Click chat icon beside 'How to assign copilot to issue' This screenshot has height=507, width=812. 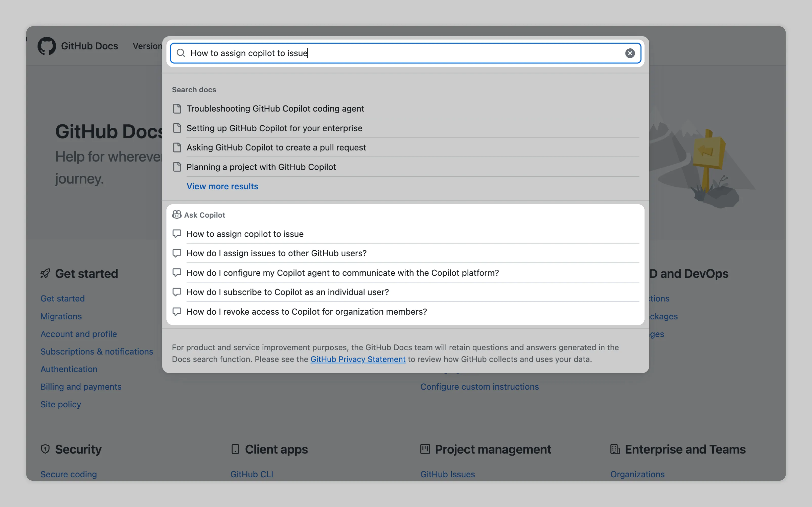177,234
